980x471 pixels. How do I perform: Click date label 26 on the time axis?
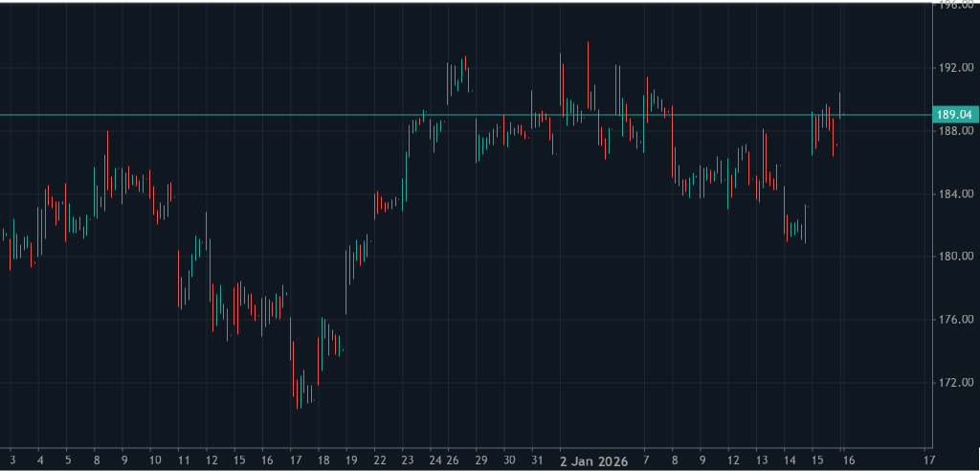click(x=453, y=460)
